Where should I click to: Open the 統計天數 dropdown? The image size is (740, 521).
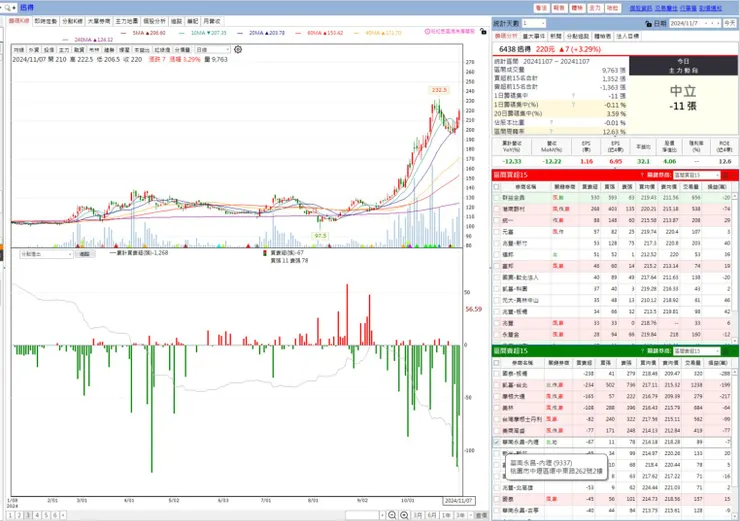click(x=534, y=23)
